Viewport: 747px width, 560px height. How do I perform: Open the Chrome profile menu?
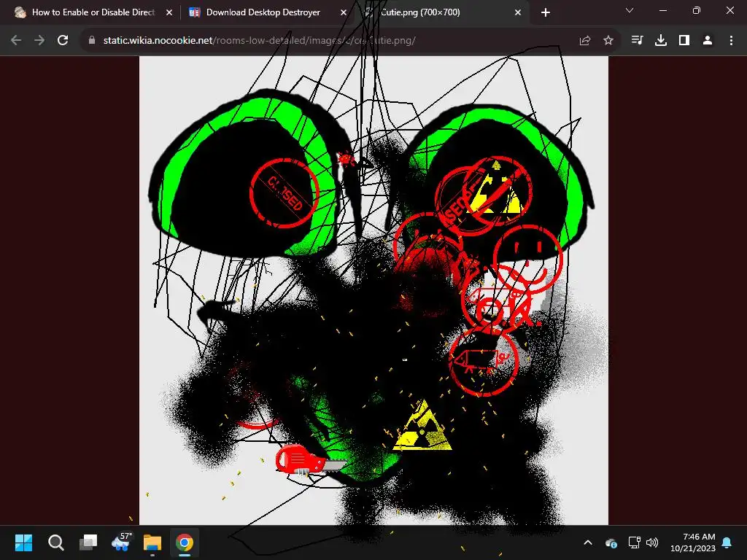(708, 41)
